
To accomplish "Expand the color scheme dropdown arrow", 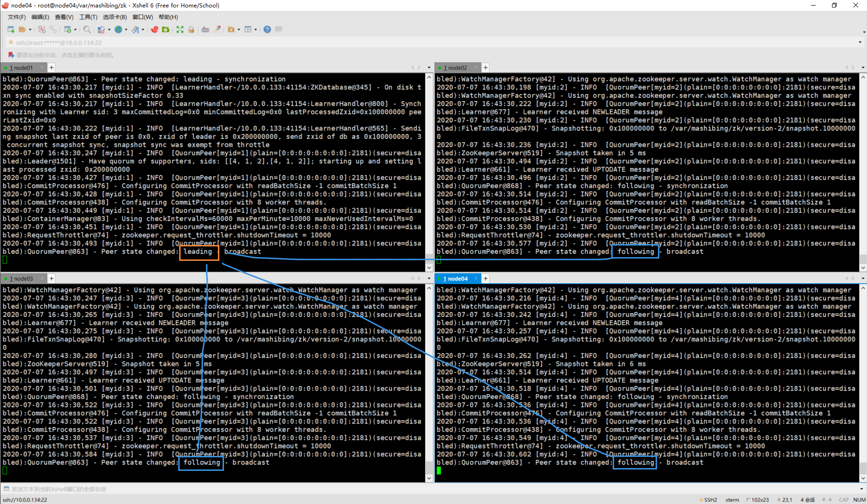I will (x=109, y=29).
